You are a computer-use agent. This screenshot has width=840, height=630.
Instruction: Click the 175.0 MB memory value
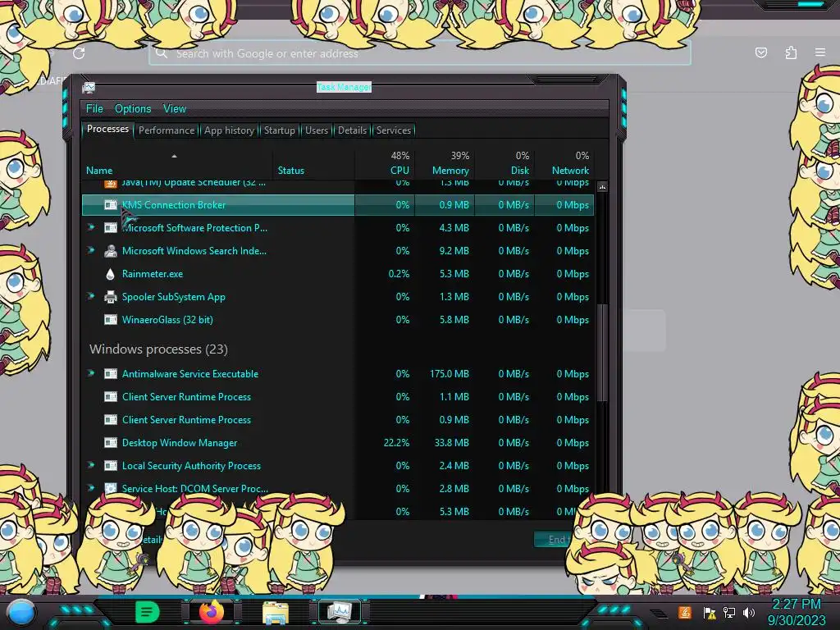(x=449, y=374)
